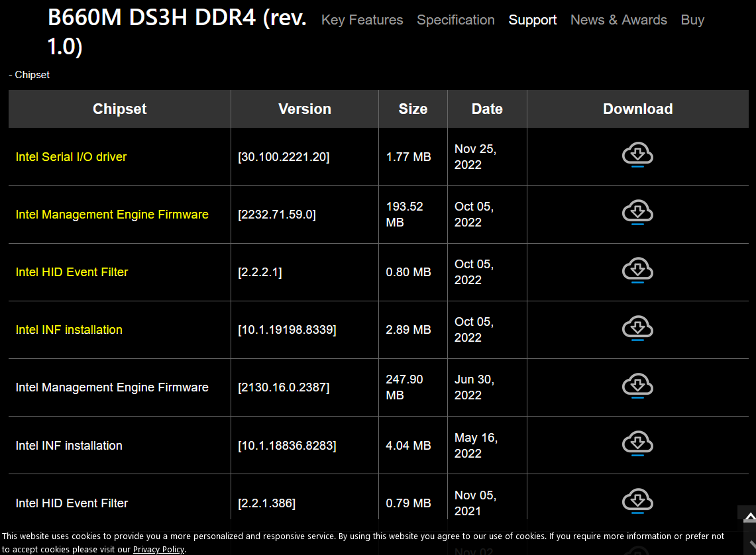The image size is (756, 555).
Task: Click yellow Intel HID Event Filter entry
Action: coord(72,272)
